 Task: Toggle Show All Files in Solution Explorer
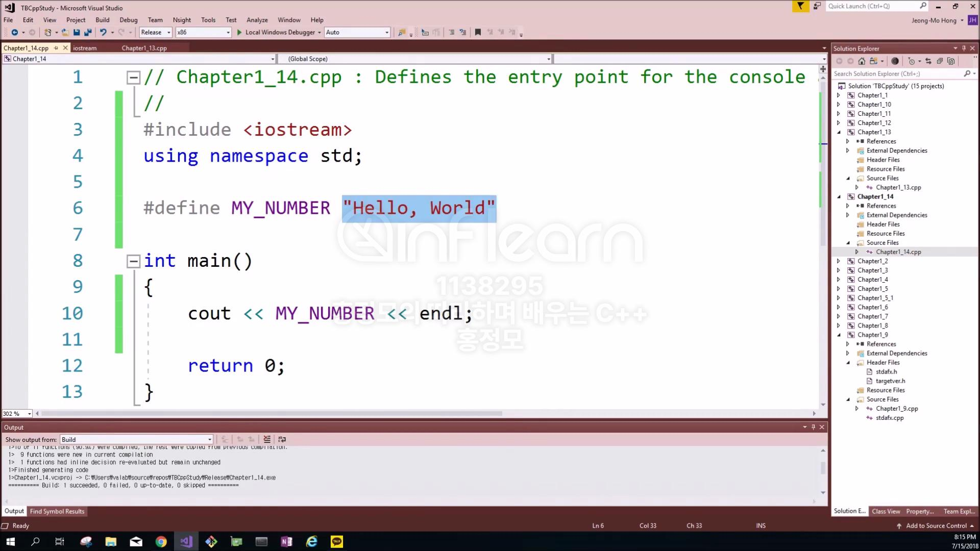951,61
